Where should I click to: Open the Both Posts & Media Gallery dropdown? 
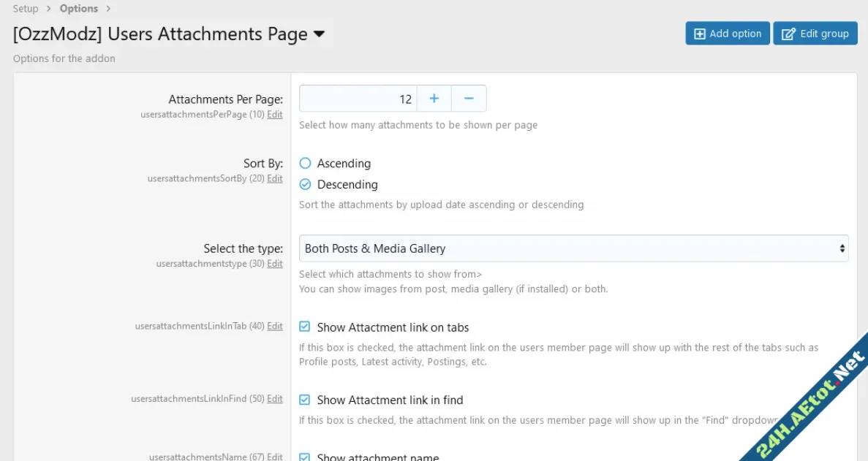coord(573,248)
